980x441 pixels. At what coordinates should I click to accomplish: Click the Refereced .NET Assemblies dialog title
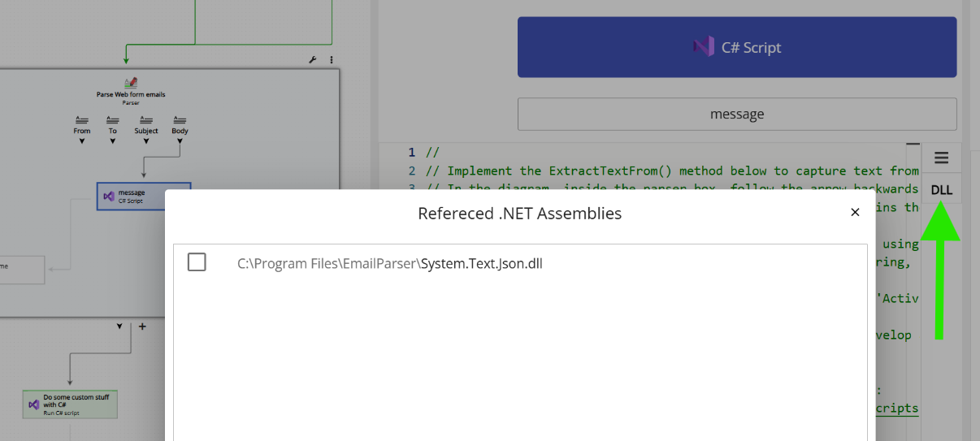click(x=520, y=214)
